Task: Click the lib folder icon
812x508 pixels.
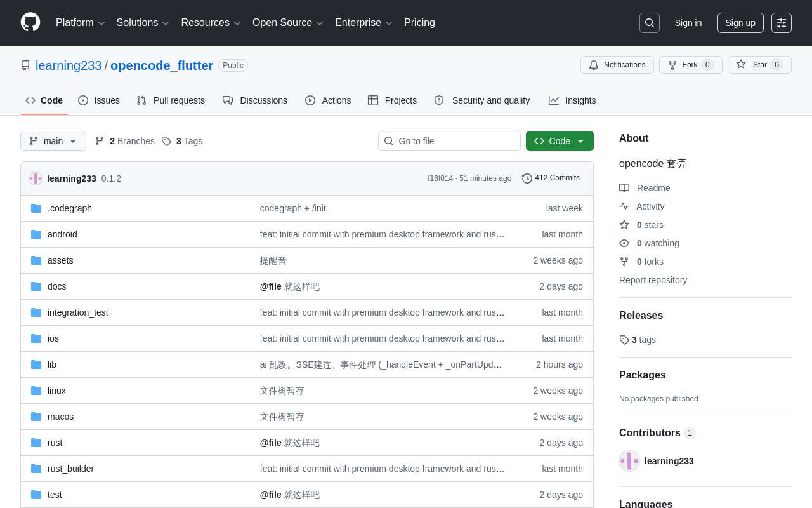Action: point(36,364)
